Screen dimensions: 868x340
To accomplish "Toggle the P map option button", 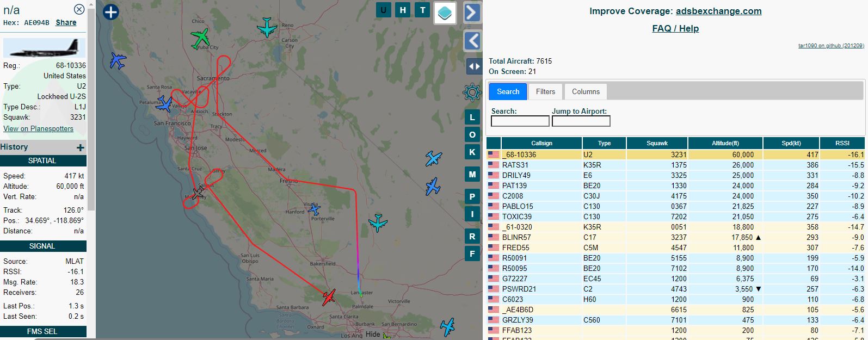I will click(x=472, y=196).
